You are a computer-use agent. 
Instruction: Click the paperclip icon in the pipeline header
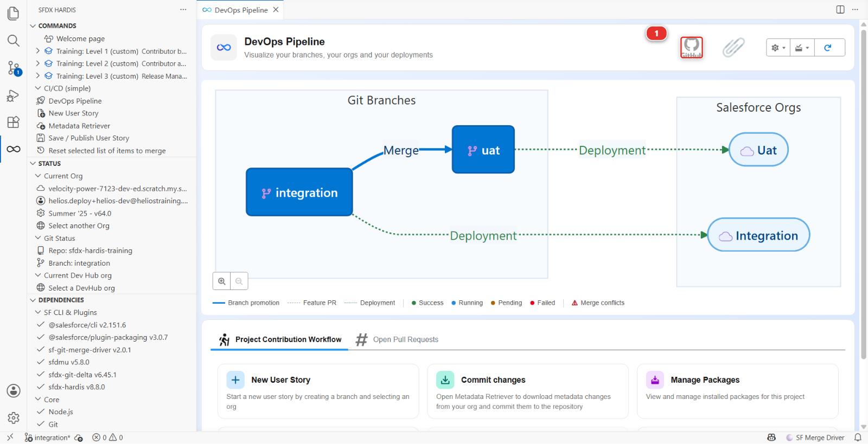click(733, 48)
